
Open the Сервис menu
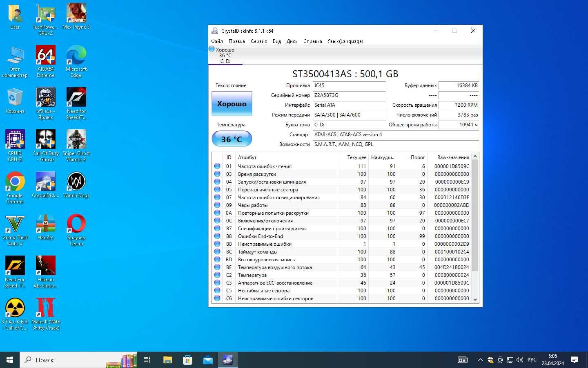[259, 41]
